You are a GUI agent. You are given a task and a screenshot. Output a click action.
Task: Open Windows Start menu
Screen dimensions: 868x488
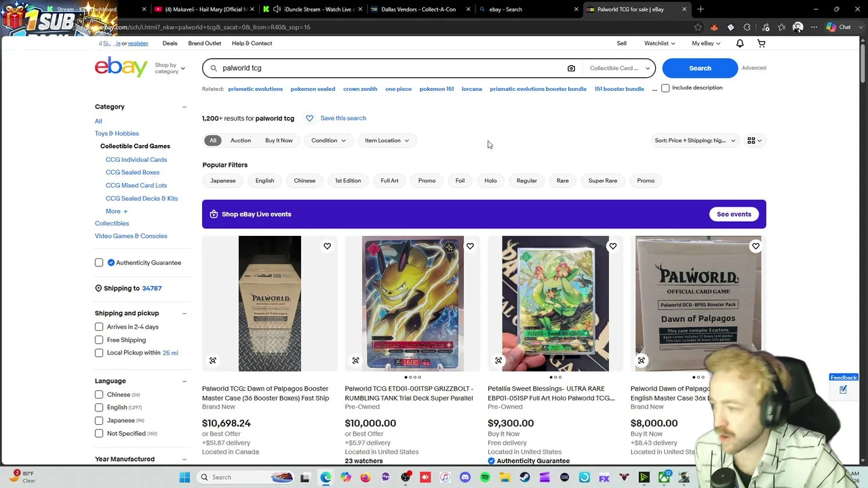184,477
